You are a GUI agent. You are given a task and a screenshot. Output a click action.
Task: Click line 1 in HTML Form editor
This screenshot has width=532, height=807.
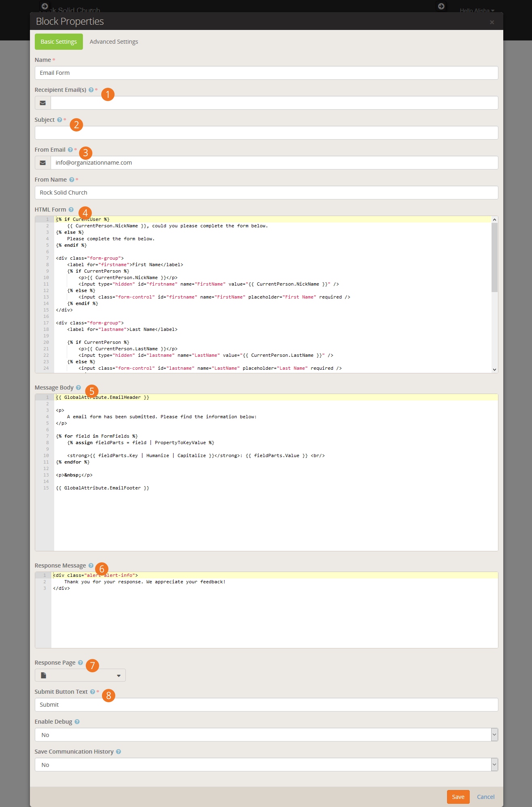point(273,219)
